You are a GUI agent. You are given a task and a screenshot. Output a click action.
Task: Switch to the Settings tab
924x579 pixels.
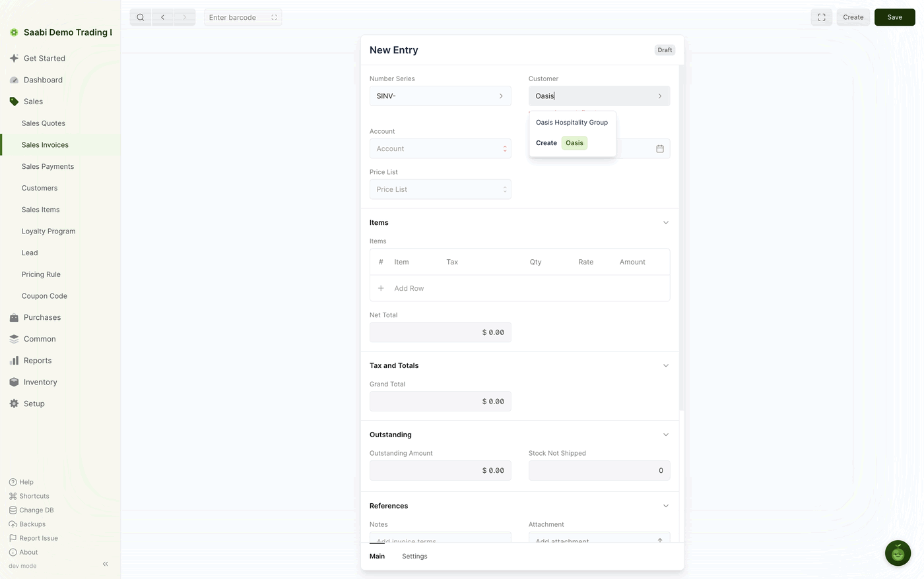[414, 557]
